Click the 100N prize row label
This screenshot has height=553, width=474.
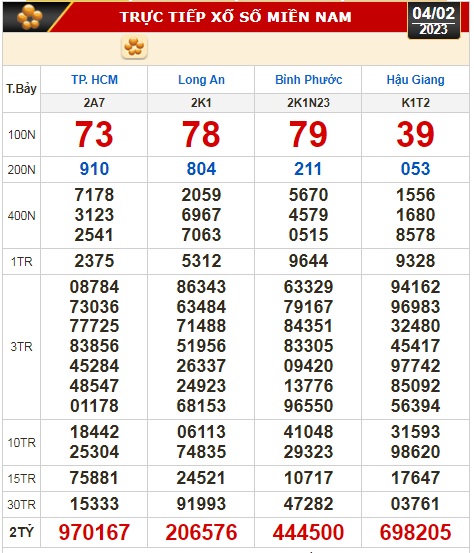(x=22, y=135)
